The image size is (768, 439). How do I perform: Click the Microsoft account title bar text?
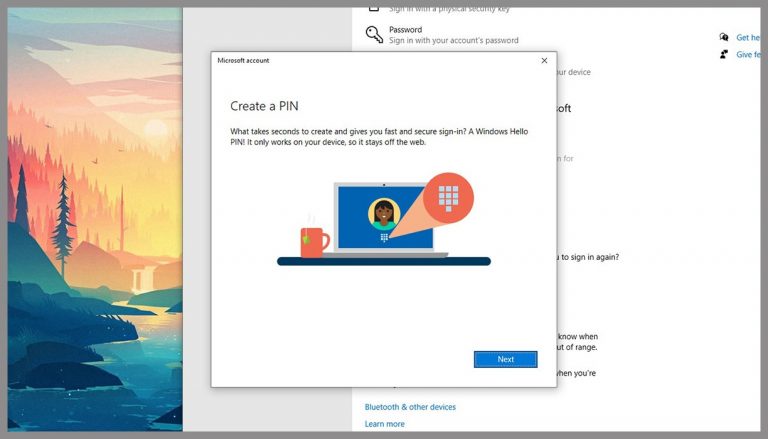243,60
